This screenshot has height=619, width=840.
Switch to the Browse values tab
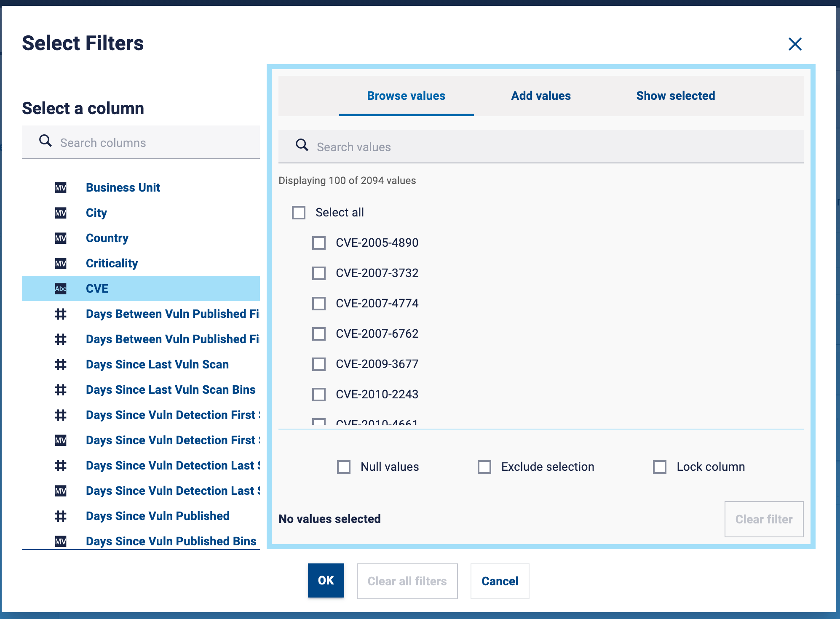(406, 96)
